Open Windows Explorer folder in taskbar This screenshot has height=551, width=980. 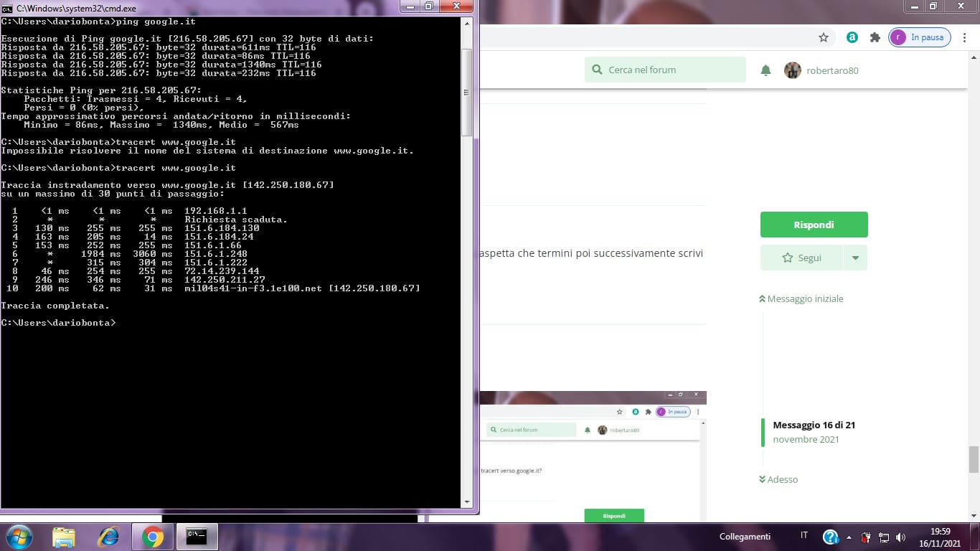click(x=64, y=537)
